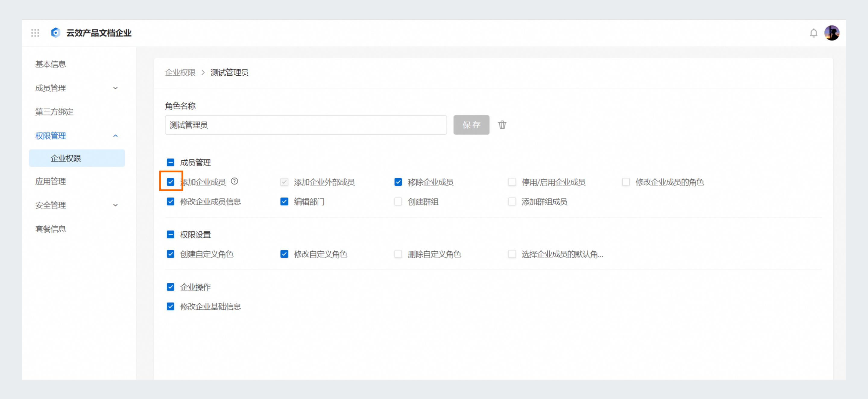The image size is (868, 399).
Task: Open 第三方绑定 in sidebar
Action: point(54,112)
